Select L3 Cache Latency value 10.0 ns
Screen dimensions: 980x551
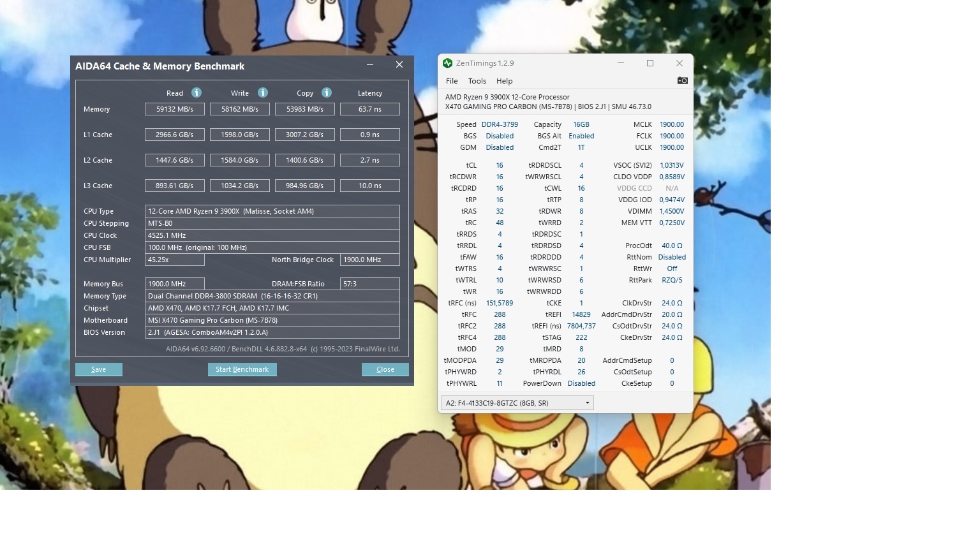(370, 186)
